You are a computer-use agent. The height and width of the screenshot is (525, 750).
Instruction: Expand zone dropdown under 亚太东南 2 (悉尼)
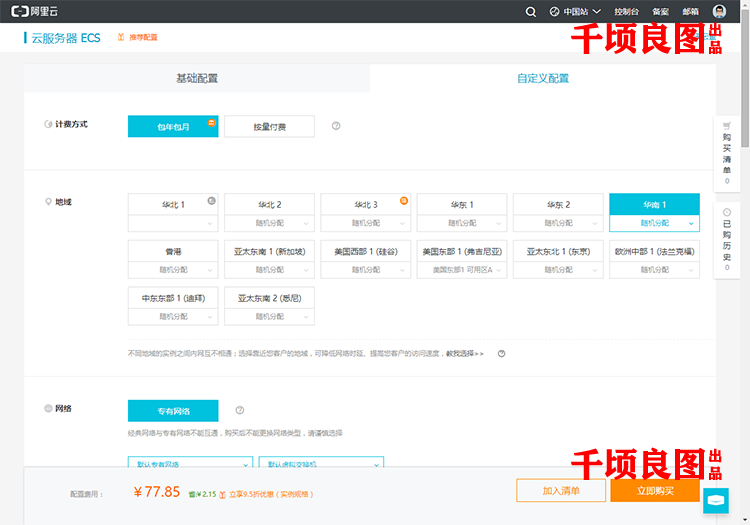click(269, 317)
